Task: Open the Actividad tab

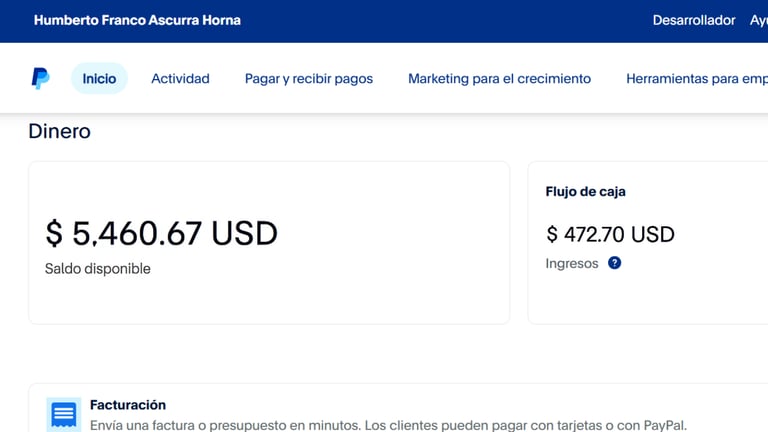Action: coord(180,78)
